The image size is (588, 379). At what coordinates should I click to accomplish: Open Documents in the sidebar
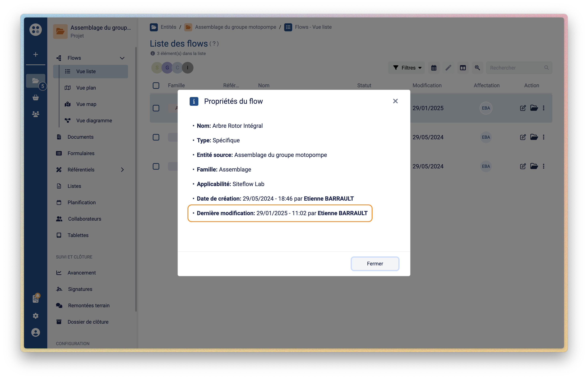pyautogui.click(x=80, y=137)
